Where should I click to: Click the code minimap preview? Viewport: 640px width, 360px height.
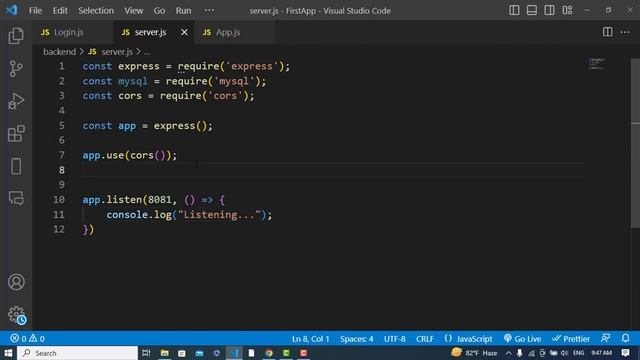(597, 64)
